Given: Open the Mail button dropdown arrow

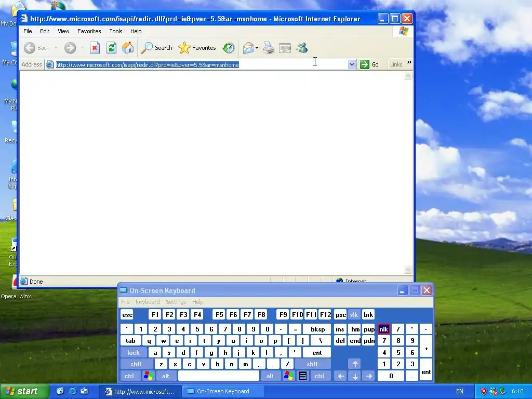Looking at the screenshot, I should [257, 48].
